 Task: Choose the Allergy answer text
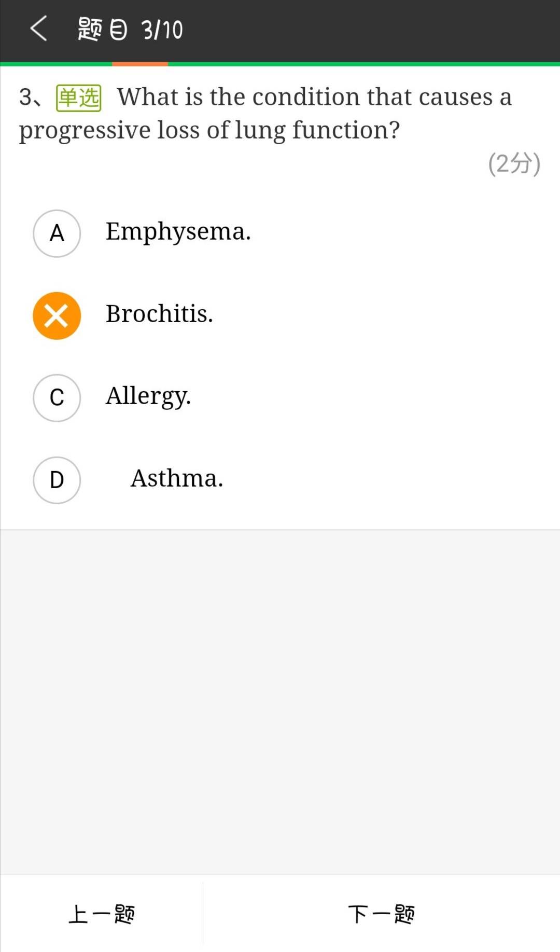(148, 396)
